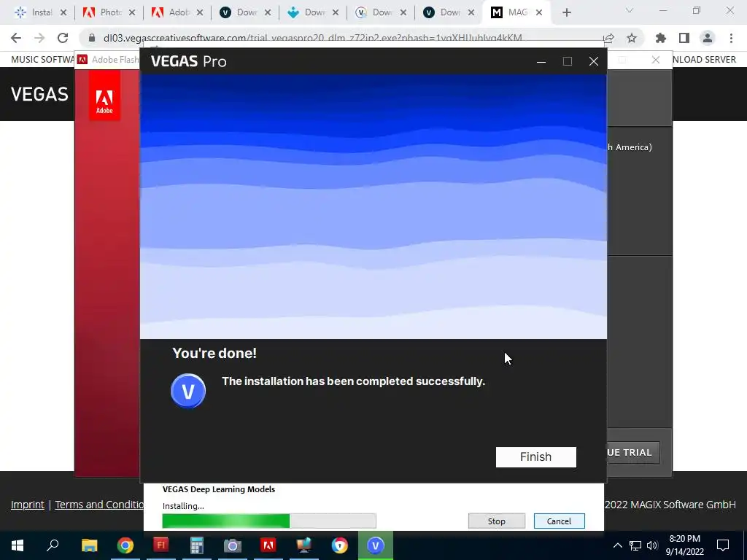Click the installing progress bar
Image resolution: width=747 pixels, height=560 pixels.
point(269,521)
